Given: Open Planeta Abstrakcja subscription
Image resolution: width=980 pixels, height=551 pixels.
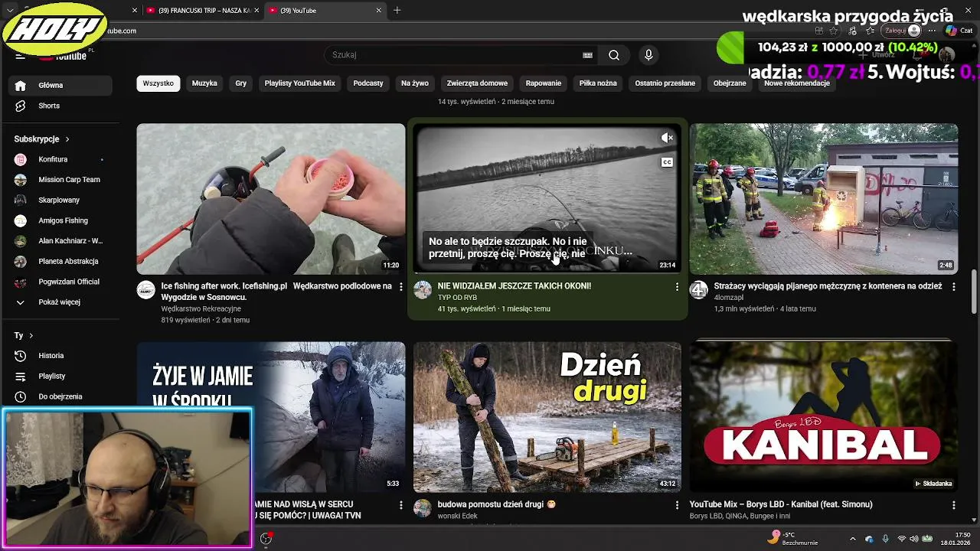Looking at the screenshot, I should pyautogui.click(x=61, y=261).
